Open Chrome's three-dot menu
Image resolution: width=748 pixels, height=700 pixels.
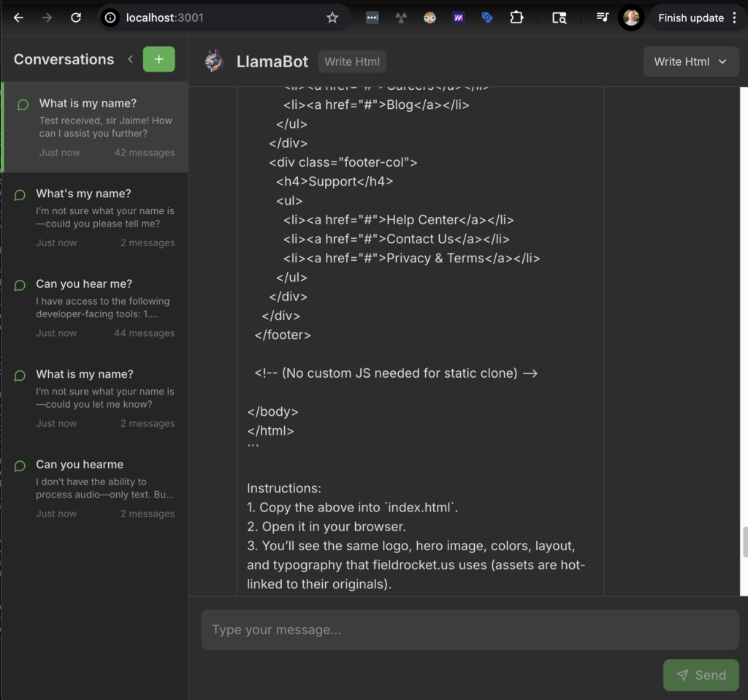[x=735, y=18]
